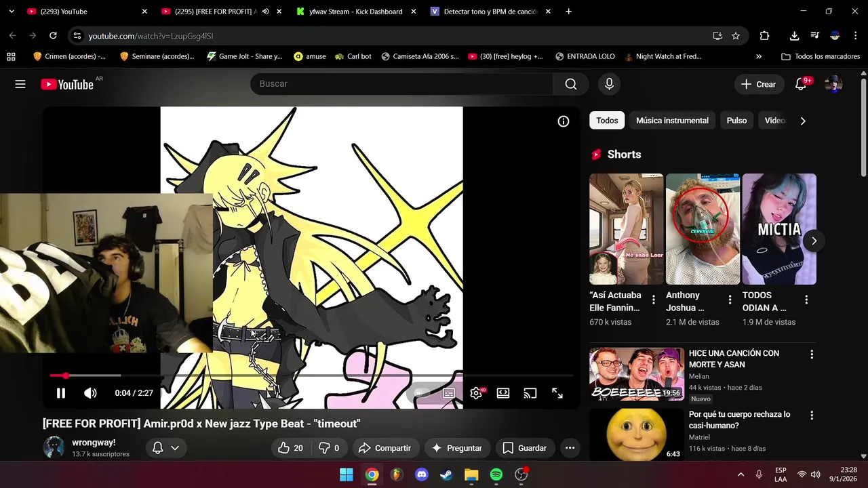Open the tab search dropdown arrow

[x=11, y=12]
